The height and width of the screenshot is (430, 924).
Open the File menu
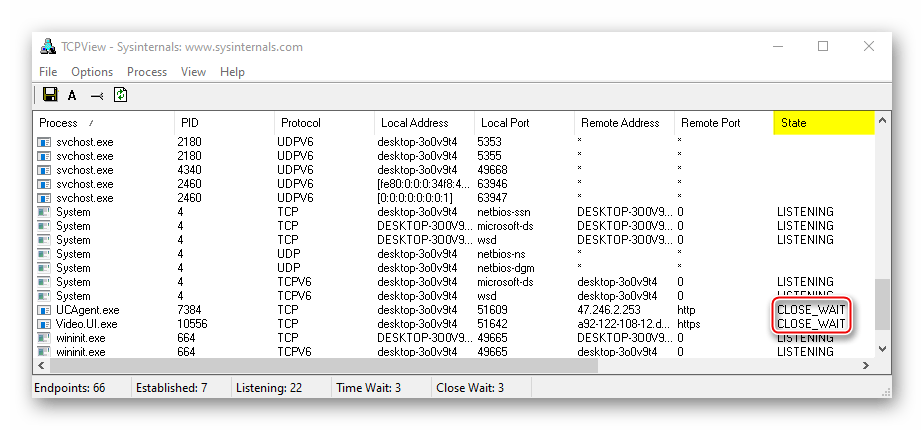click(x=48, y=72)
